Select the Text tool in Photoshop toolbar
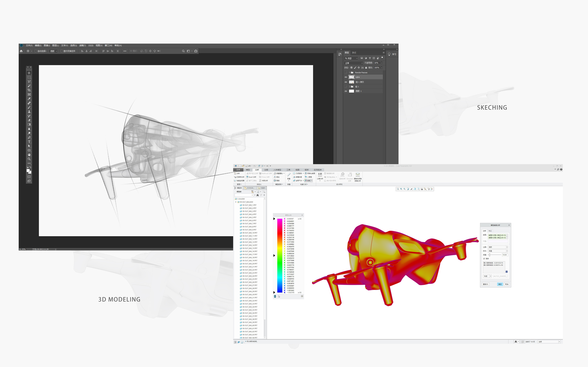588x367 pixels. pyautogui.click(x=29, y=142)
